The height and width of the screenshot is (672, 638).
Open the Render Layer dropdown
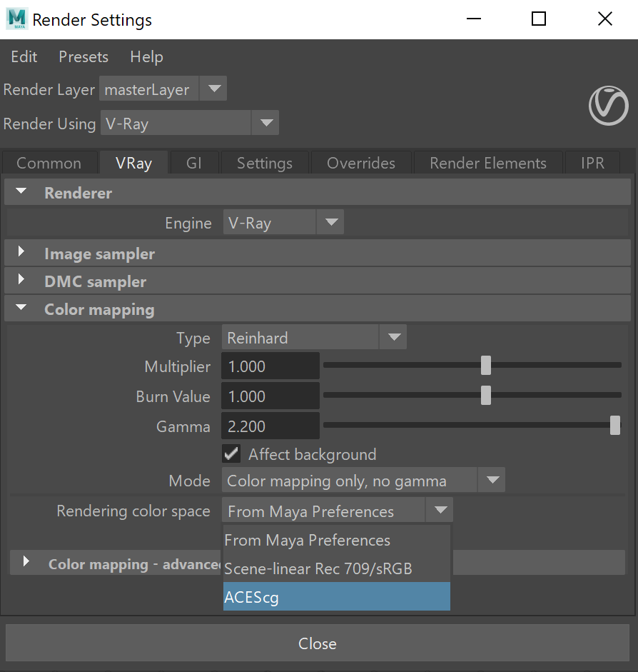pos(163,89)
